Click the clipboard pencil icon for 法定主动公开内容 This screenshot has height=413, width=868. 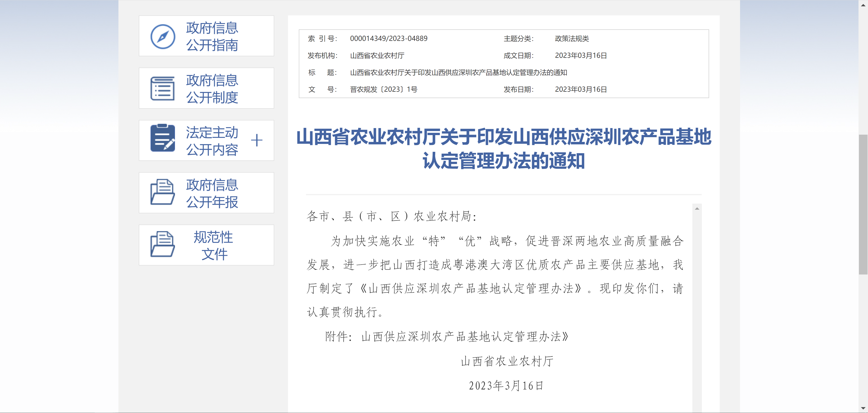tap(163, 138)
